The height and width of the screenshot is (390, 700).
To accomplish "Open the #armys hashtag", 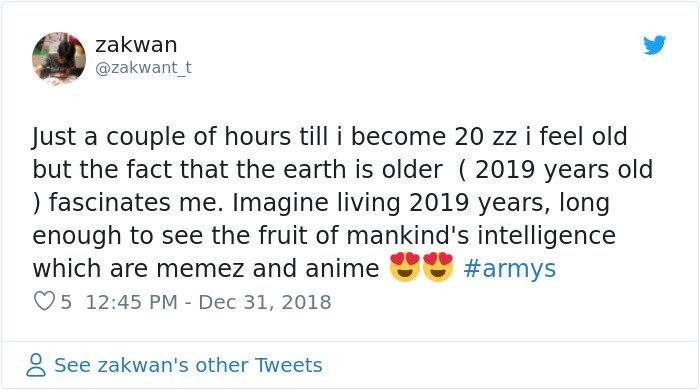I will tap(509, 269).
